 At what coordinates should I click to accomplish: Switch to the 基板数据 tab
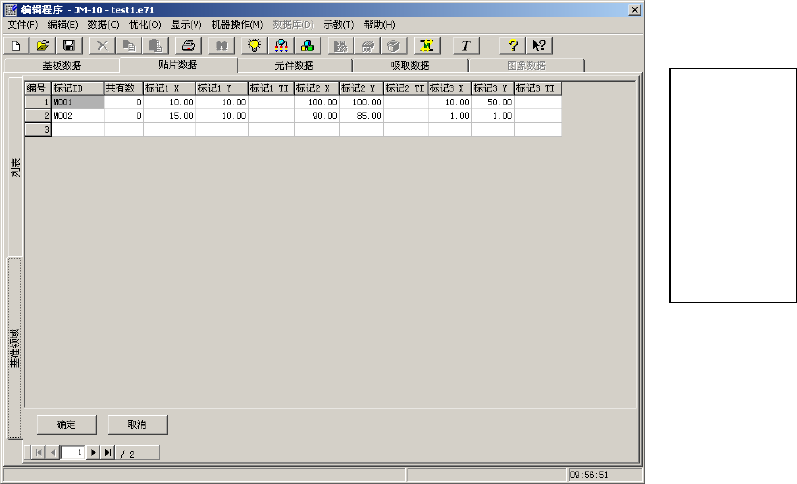pyautogui.click(x=62, y=66)
